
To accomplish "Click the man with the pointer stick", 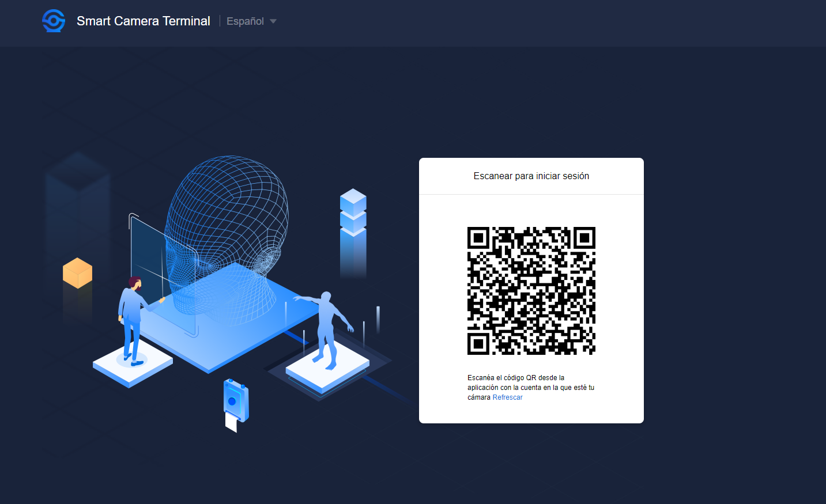I will 134,320.
